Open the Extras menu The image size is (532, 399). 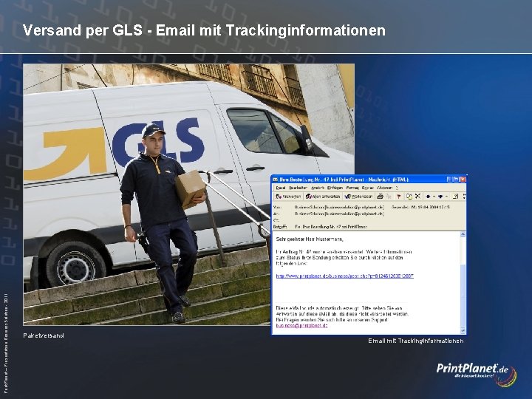[367, 188]
